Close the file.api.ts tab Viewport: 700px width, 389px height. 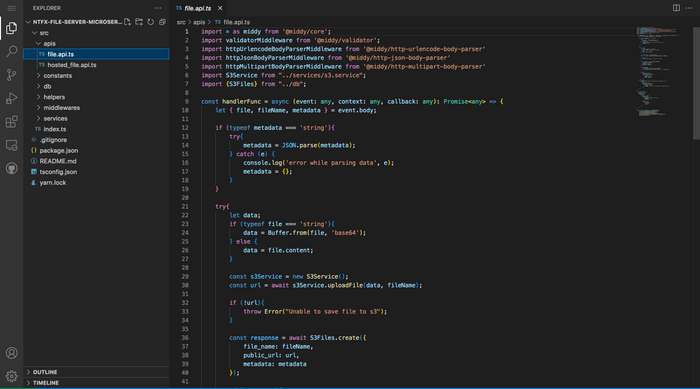[x=220, y=8]
